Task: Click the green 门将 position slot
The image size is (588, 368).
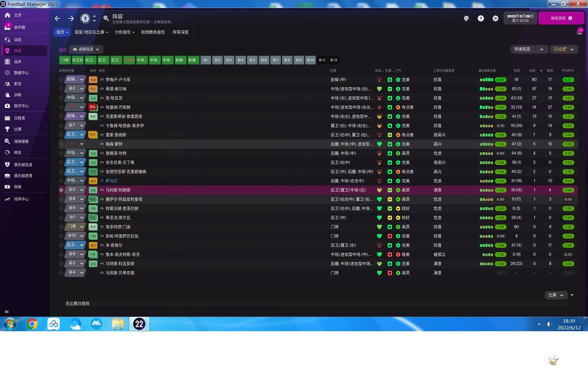Action: [x=65, y=60]
